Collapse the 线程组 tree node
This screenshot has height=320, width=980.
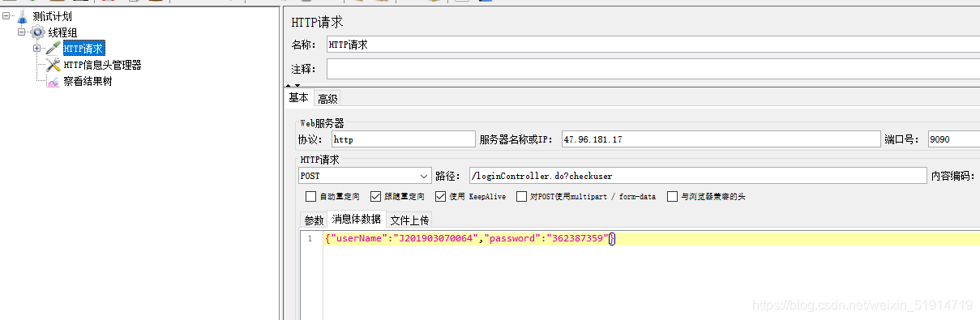coord(21,32)
